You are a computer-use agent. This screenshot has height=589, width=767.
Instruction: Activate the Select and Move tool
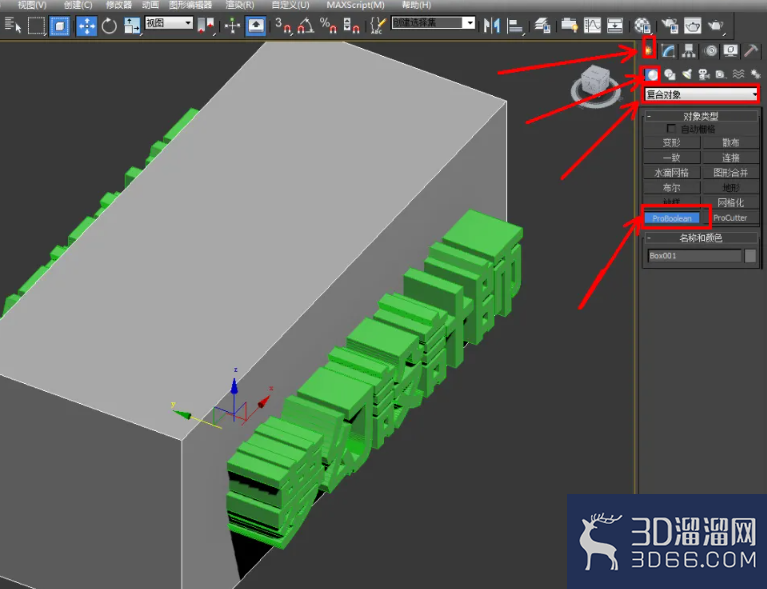click(87, 25)
